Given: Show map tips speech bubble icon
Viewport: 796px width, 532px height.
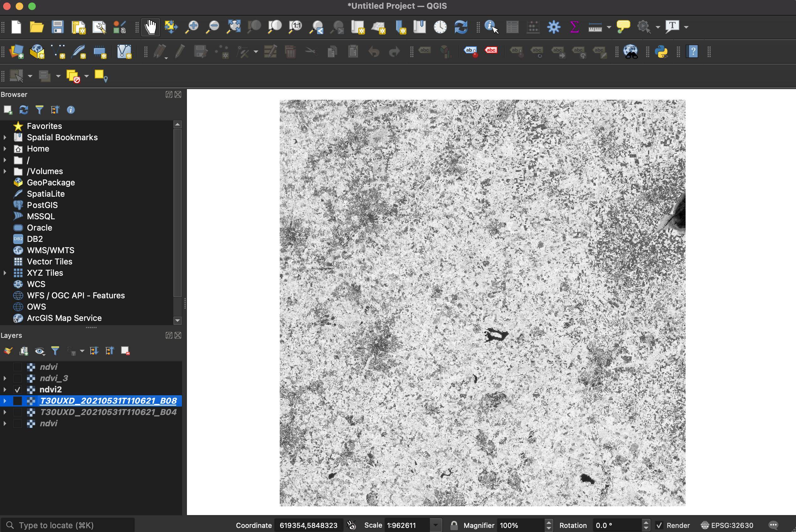Looking at the screenshot, I should [623, 27].
